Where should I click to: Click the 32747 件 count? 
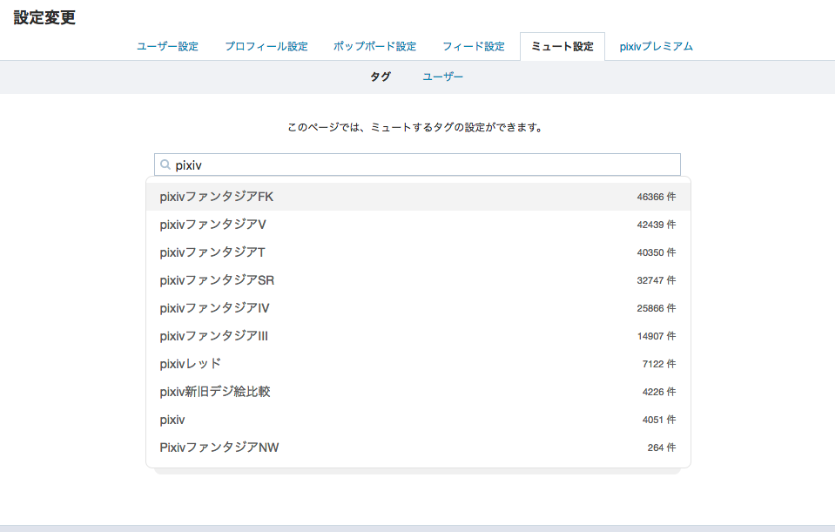point(656,281)
